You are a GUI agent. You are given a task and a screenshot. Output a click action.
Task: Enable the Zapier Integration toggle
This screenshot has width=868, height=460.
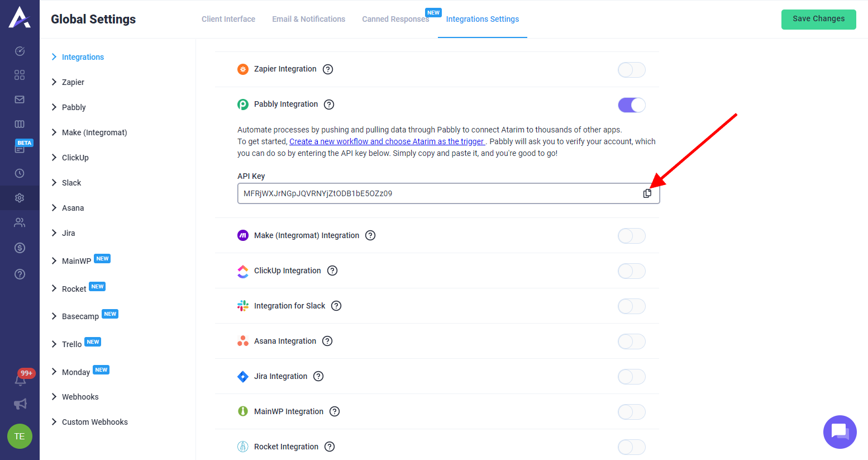(x=632, y=70)
